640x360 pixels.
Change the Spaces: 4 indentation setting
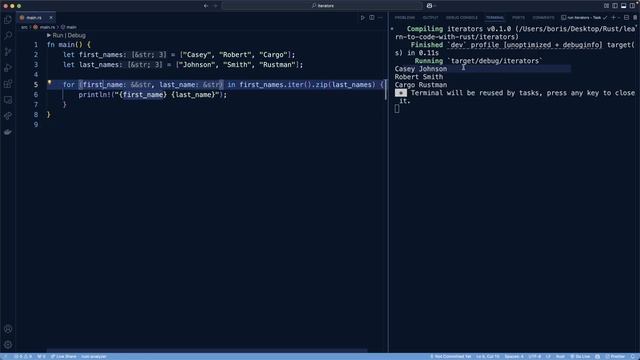pos(514,356)
